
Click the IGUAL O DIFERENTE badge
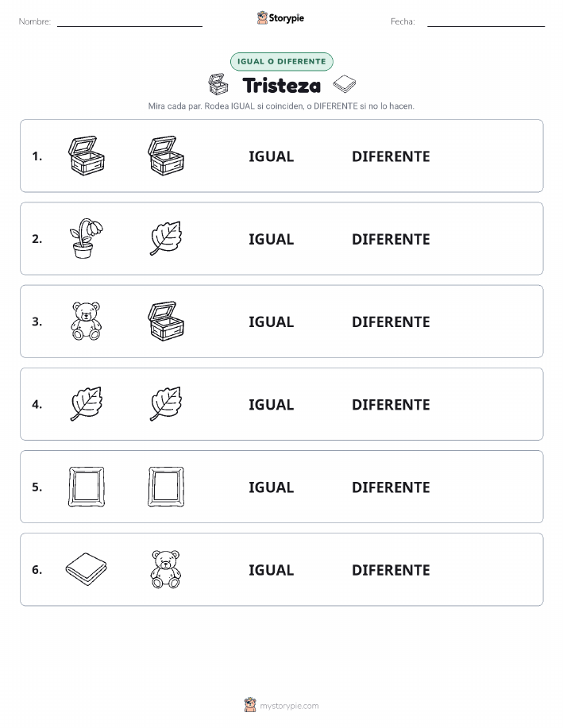[281, 61]
